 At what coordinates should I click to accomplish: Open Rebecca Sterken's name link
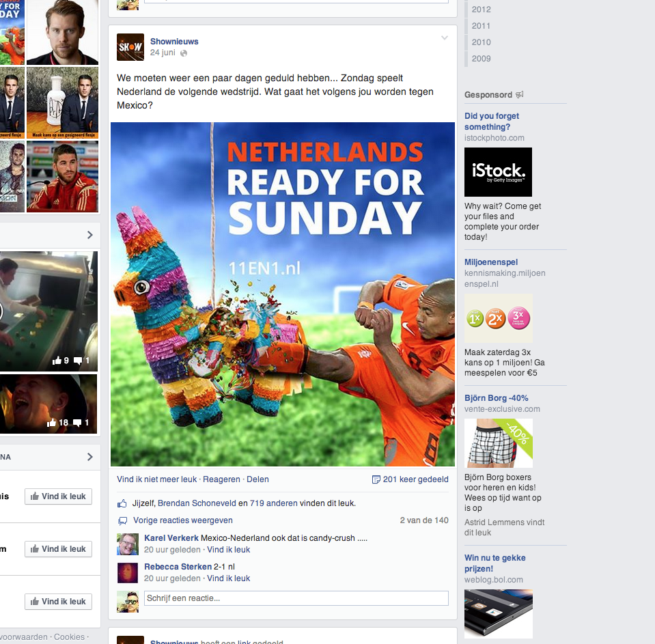(178, 567)
